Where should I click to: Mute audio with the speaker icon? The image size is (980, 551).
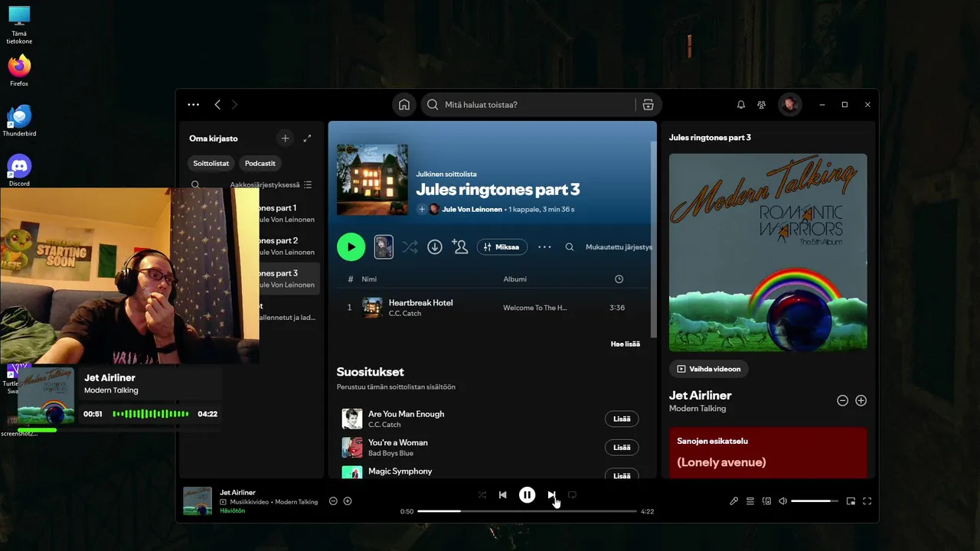pos(782,501)
